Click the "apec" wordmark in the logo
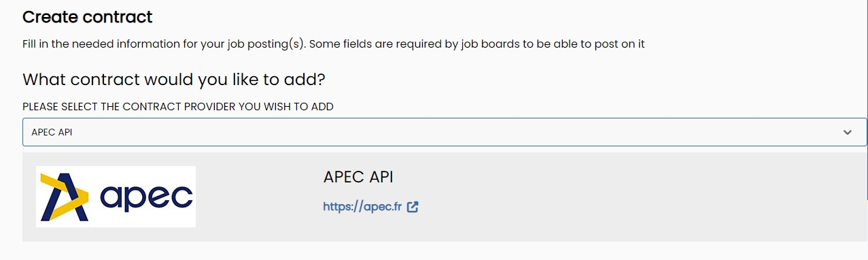868x260 pixels. [x=146, y=197]
